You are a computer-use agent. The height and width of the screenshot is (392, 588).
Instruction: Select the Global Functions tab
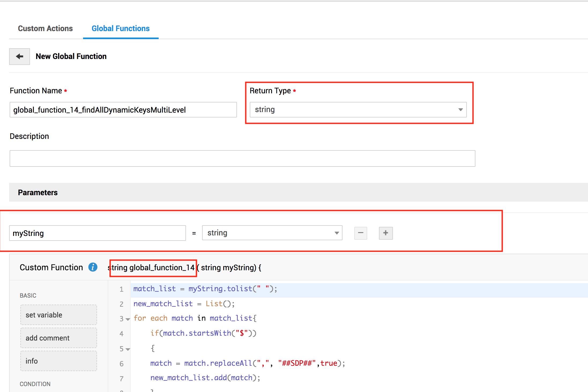tap(121, 28)
